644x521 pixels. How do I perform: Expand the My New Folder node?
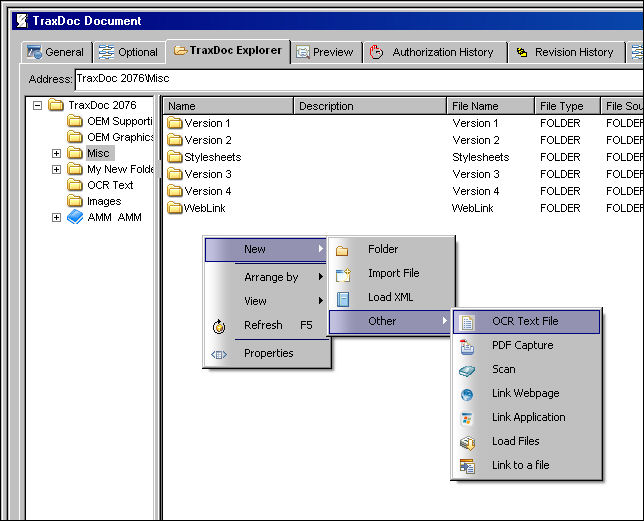coord(56,169)
